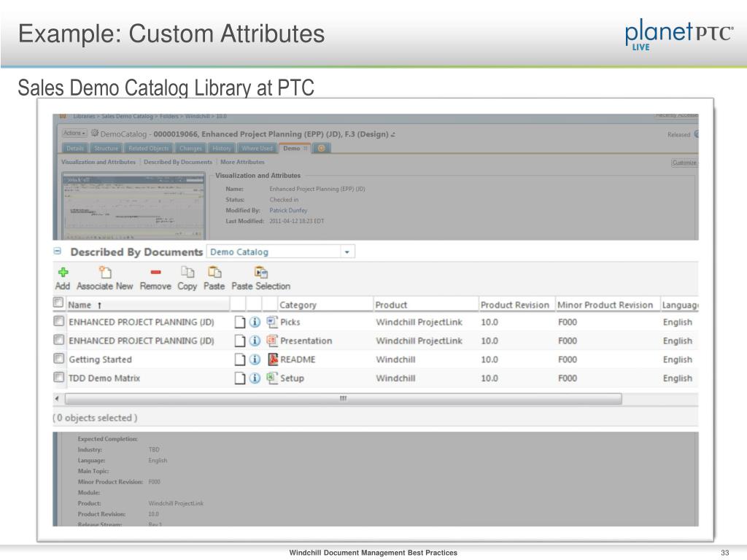747x560 pixels.
Task: Open info icon for Getting Started row
Action: [x=255, y=359]
